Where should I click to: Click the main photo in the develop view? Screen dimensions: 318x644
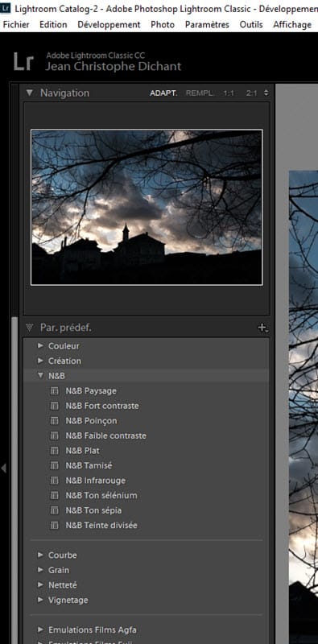[304, 407]
